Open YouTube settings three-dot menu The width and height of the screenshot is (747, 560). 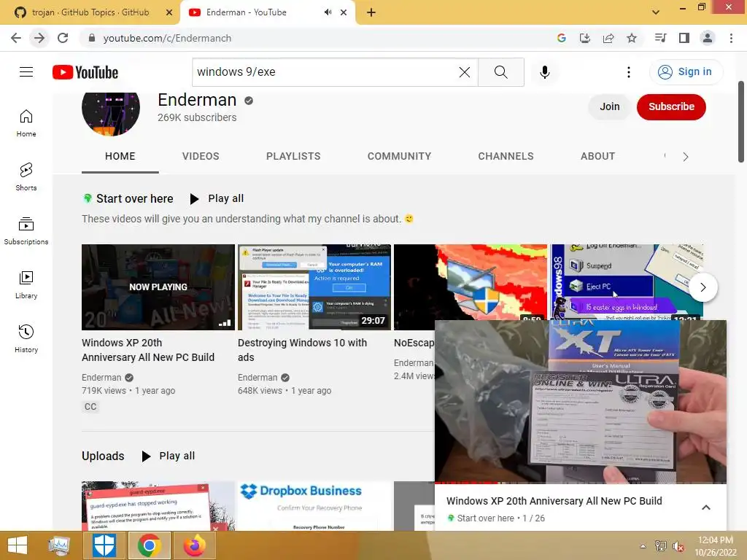click(x=629, y=72)
